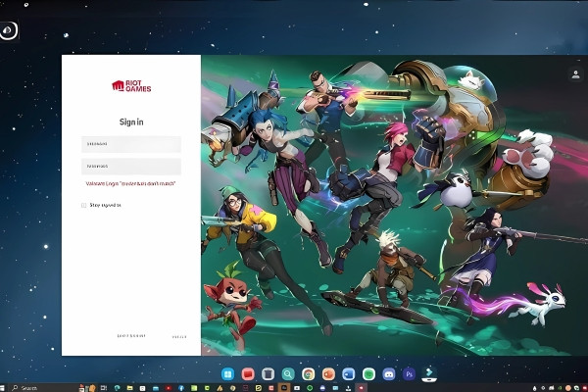Launch Photoshop from the dock
The height and width of the screenshot is (392, 588).
(x=409, y=373)
